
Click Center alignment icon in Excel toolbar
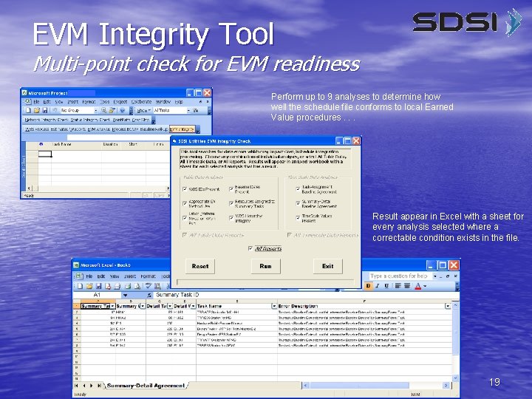(407, 286)
